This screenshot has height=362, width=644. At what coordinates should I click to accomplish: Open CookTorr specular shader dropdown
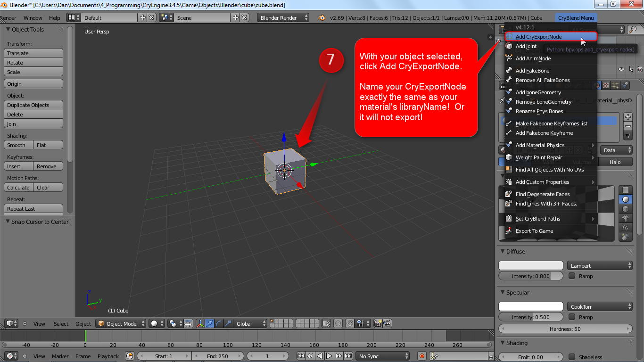tap(600, 307)
